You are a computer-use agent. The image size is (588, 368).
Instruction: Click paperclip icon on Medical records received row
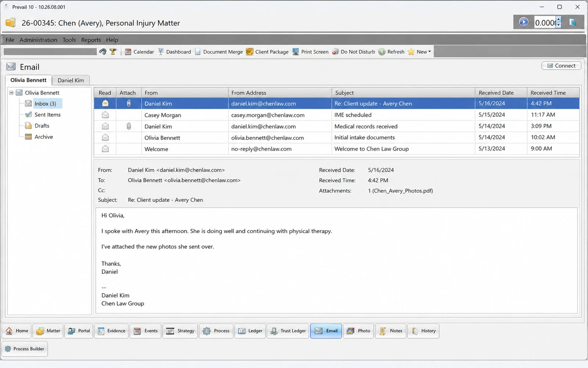129,126
